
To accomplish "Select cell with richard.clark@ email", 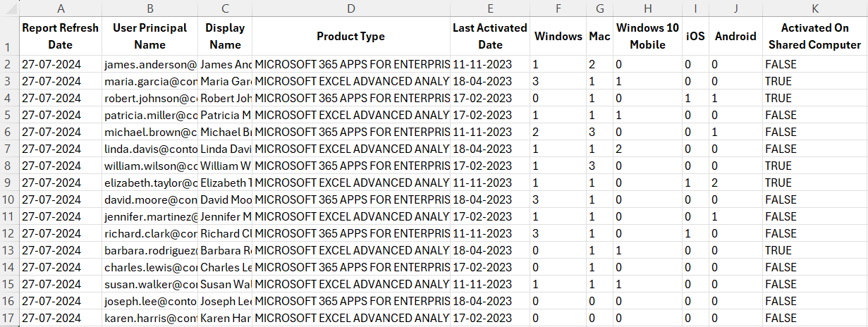I will point(149,233).
